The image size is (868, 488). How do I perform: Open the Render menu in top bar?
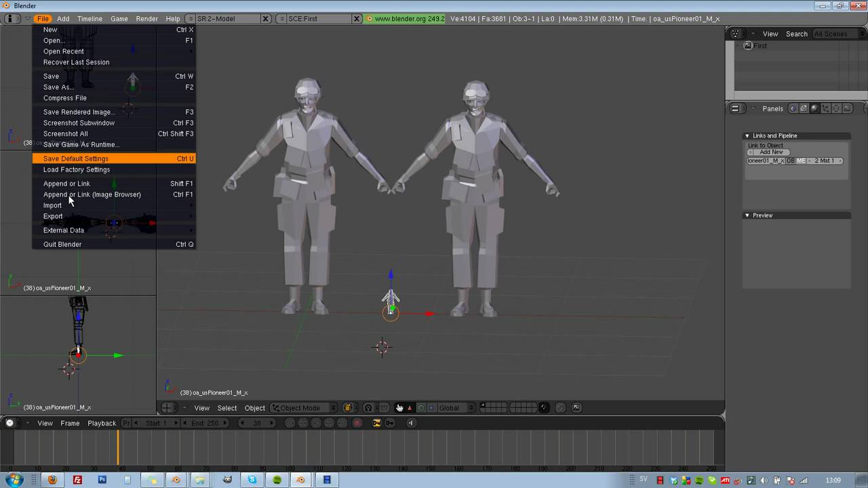click(x=146, y=19)
